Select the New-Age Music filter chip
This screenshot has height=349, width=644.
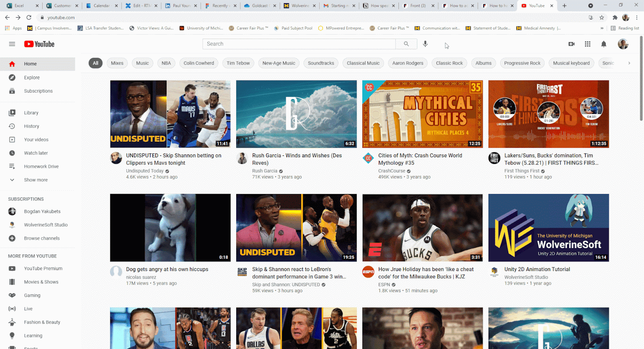pos(279,63)
